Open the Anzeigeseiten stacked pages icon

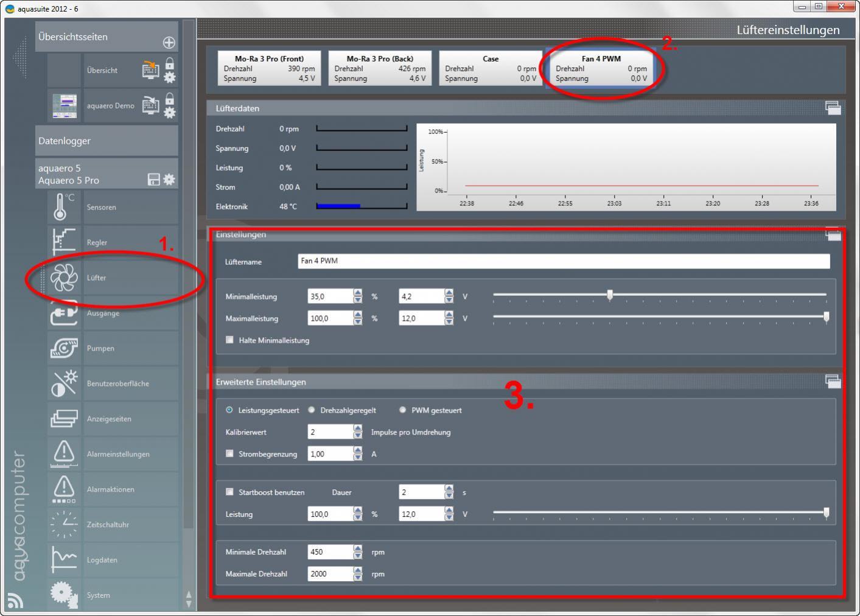click(x=63, y=419)
